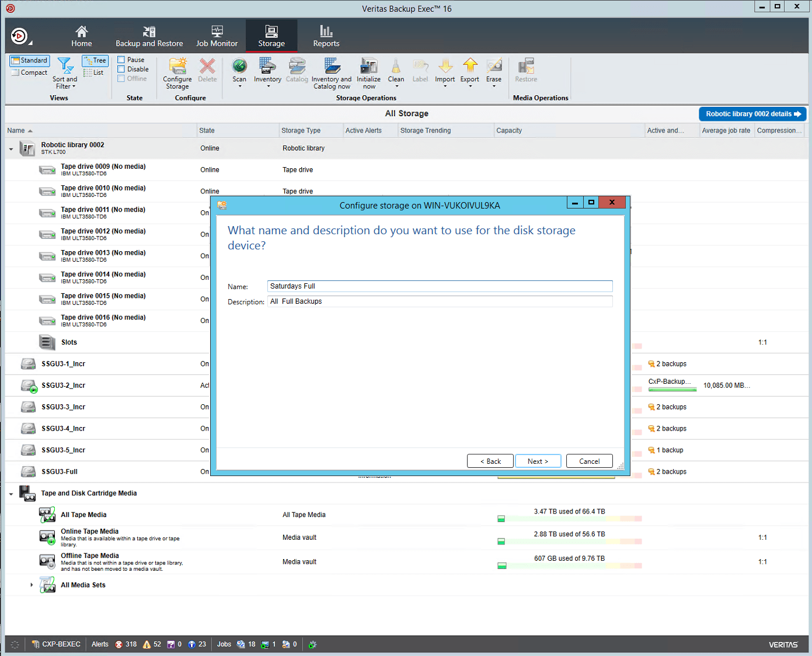Open the Backup Exec menu button top left
812x656 pixels.
(19, 36)
